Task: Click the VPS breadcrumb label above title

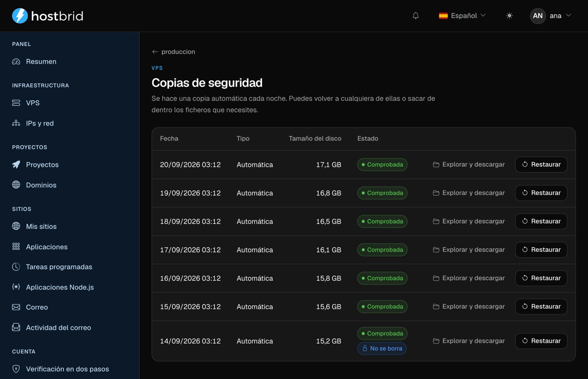Action: pyautogui.click(x=157, y=68)
